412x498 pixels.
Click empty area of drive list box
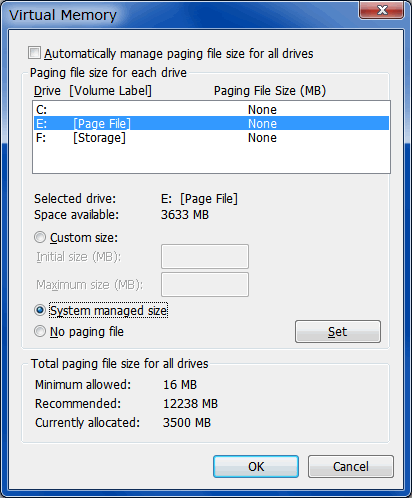tap(211, 159)
